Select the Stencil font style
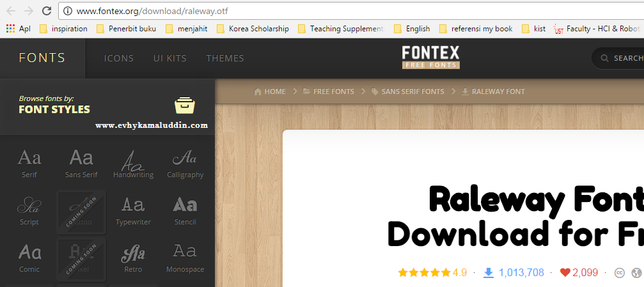Viewport: 644px width, 287px height. point(185,211)
